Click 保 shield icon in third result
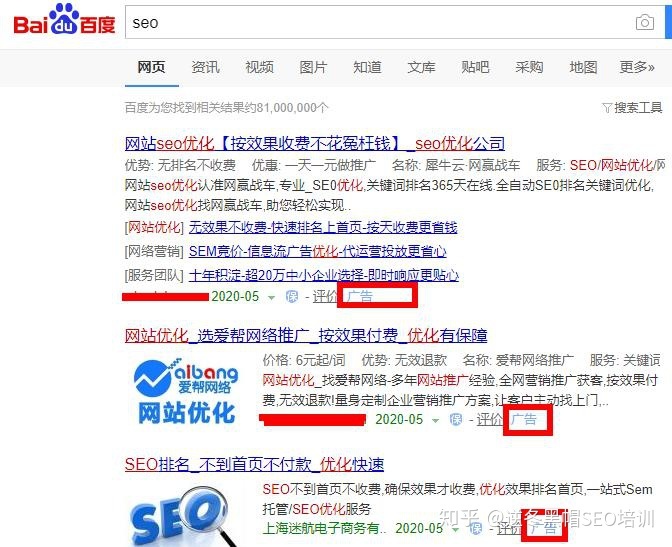The image size is (672, 547). [x=475, y=529]
